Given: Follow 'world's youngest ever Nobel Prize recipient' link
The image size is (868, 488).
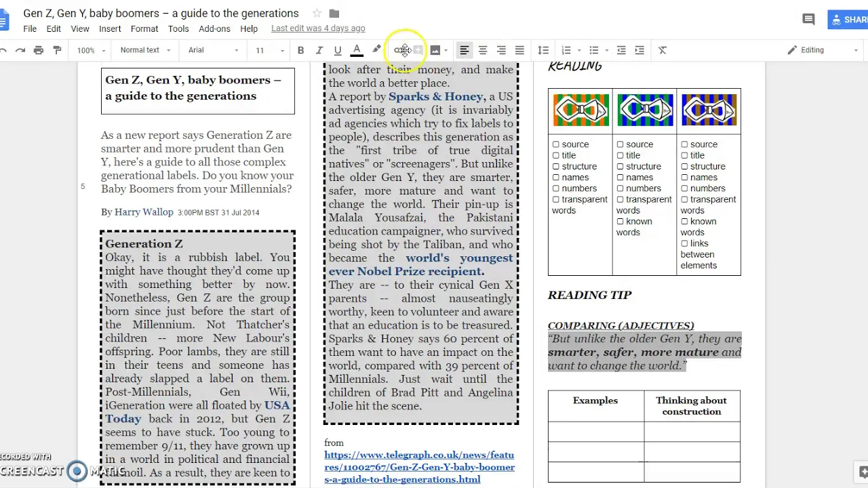Looking at the screenshot, I should (420, 264).
